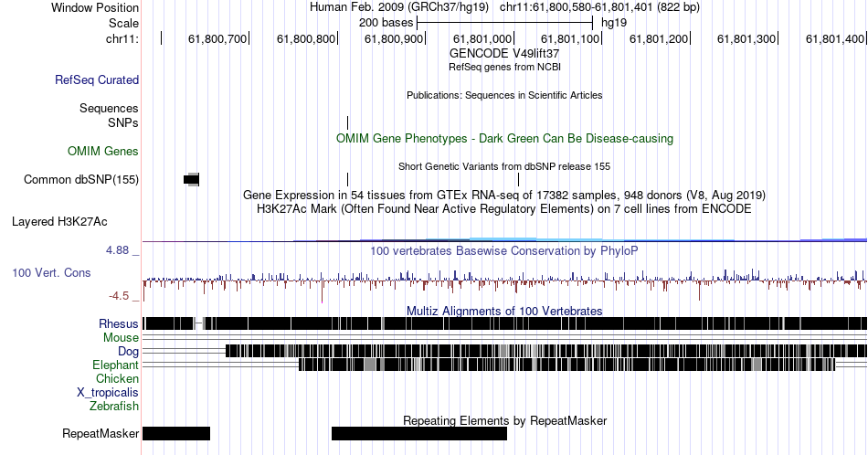The width and height of the screenshot is (868, 455).
Task: Click the -4.5 PhyloP lower limit value
Action: pyautogui.click(x=119, y=296)
